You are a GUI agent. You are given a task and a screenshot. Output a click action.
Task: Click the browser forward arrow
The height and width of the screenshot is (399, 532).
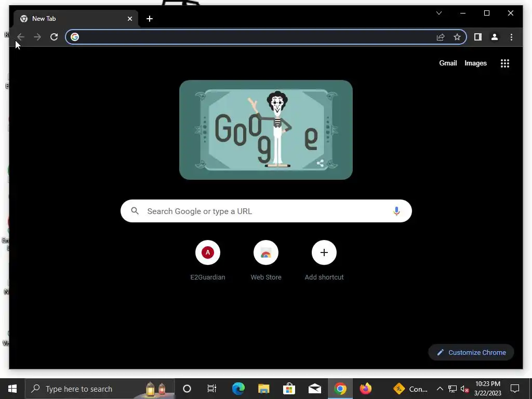(37, 37)
